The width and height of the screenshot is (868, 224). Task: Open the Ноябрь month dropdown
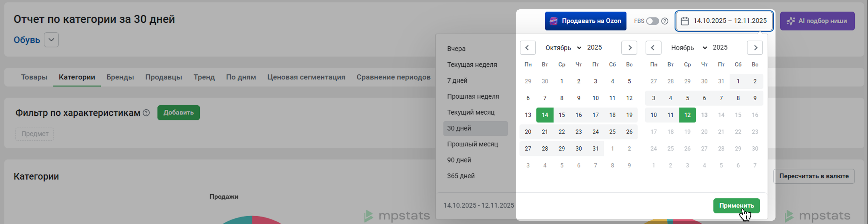689,47
